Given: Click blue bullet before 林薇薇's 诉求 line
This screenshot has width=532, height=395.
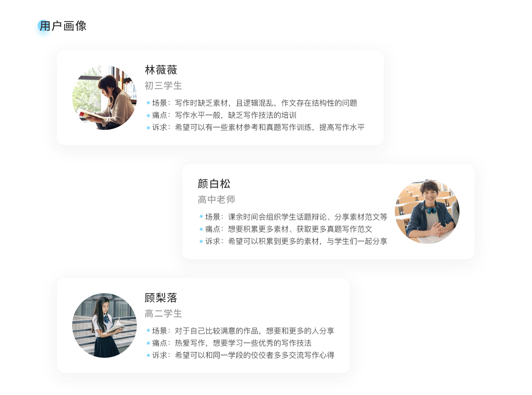Looking at the screenshot, I should (148, 127).
